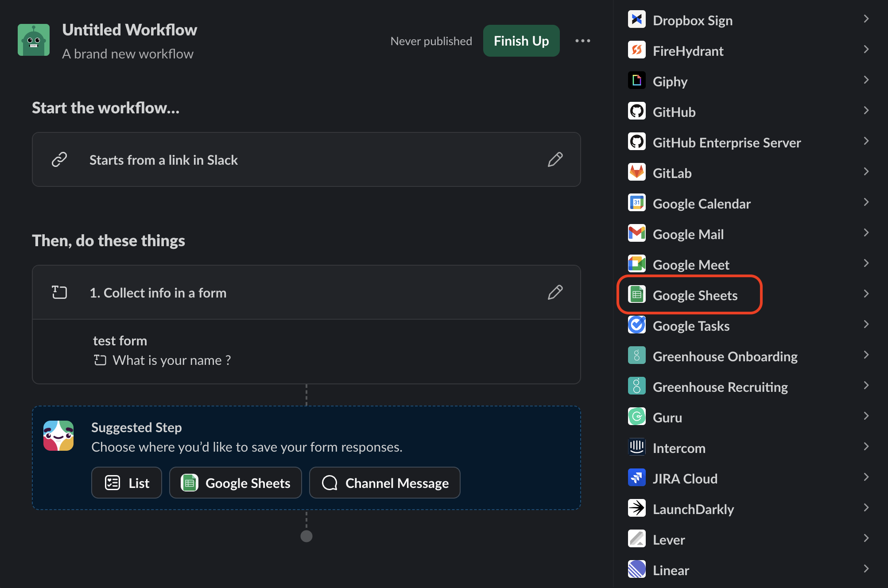Select Google Sheets in the app list
The width and height of the screenshot is (888, 588).
point(694,295)
